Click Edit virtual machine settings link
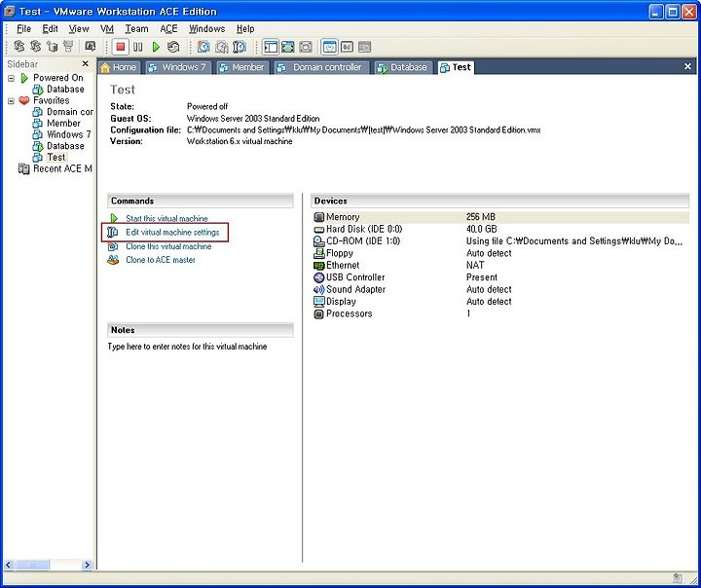701x588 pixels. point(172,233)
